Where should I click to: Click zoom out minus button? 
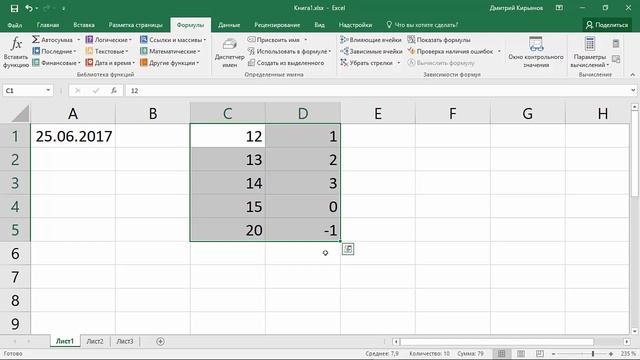tap(553, 353)
